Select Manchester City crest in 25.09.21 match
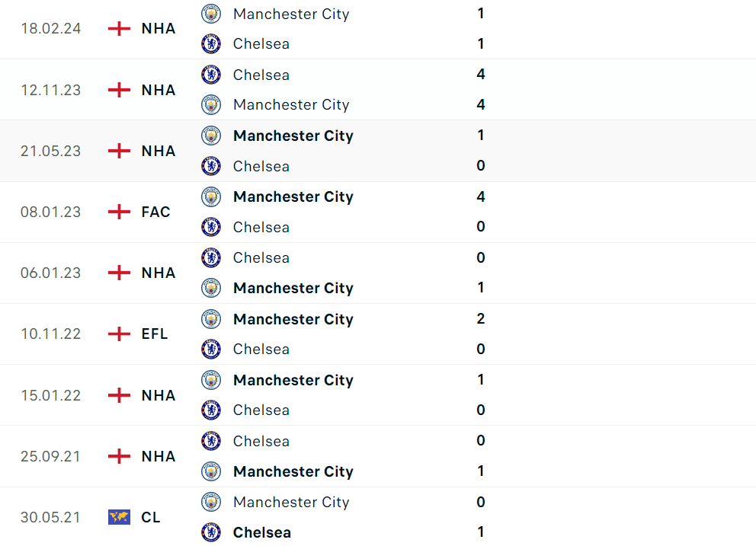Viewport: 756px width, 546px height. (210, 471)
